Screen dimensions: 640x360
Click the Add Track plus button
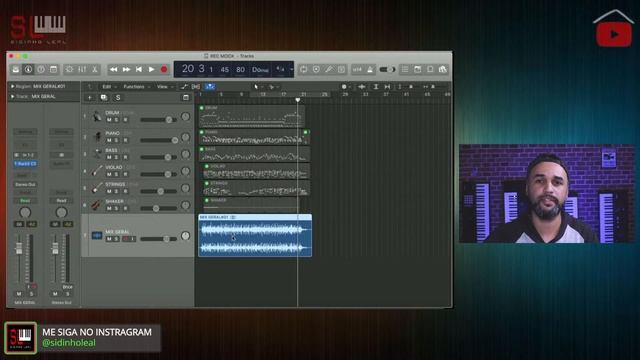pos(90,98)
